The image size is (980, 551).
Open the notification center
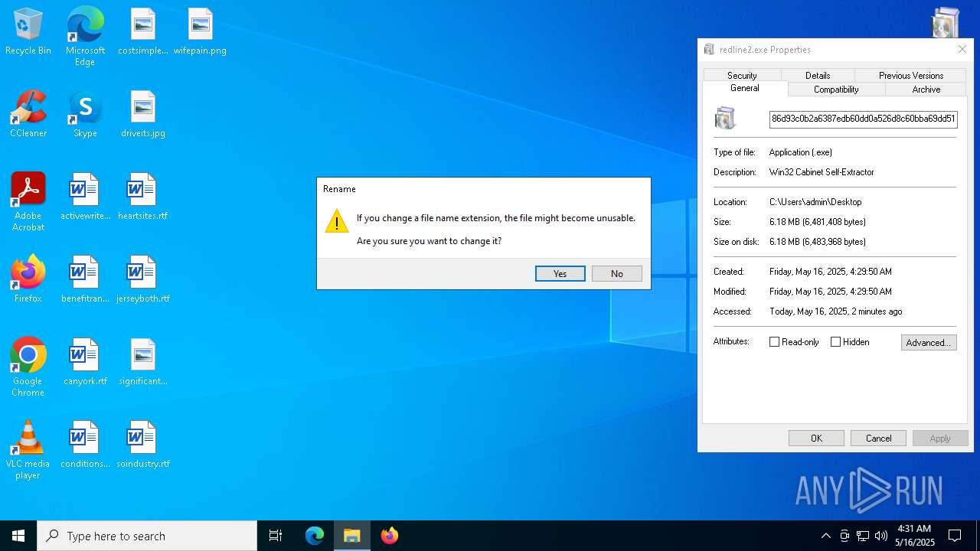[955, 536]
